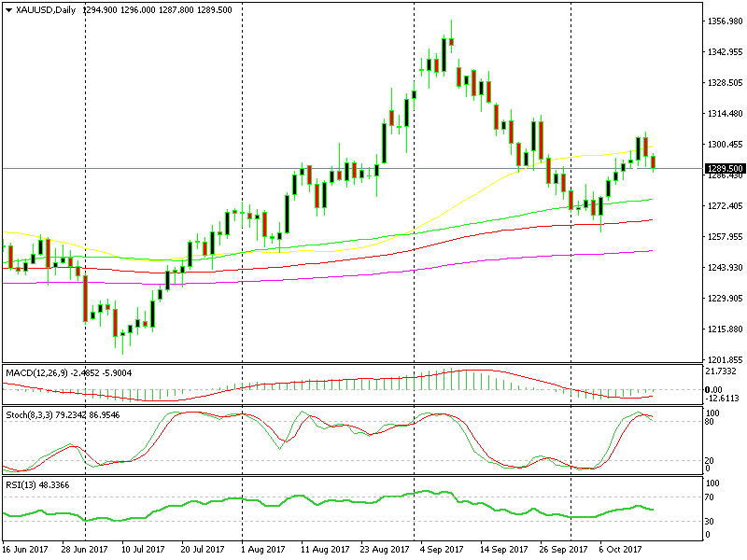Select the 1 Aug 2017 date label
Image resolution: width=747 pixels, height=560 pixels.
click(x=263, y=549)
